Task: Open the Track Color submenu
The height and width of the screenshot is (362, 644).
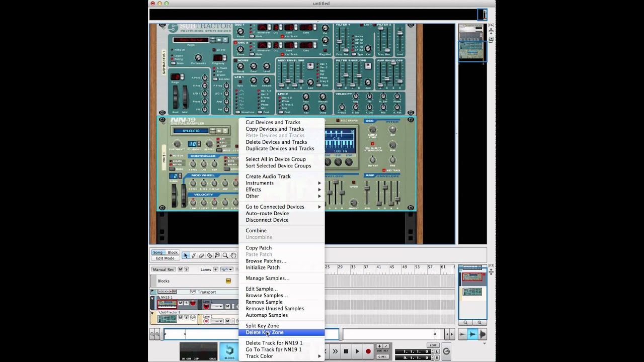Action: [282, 356]
